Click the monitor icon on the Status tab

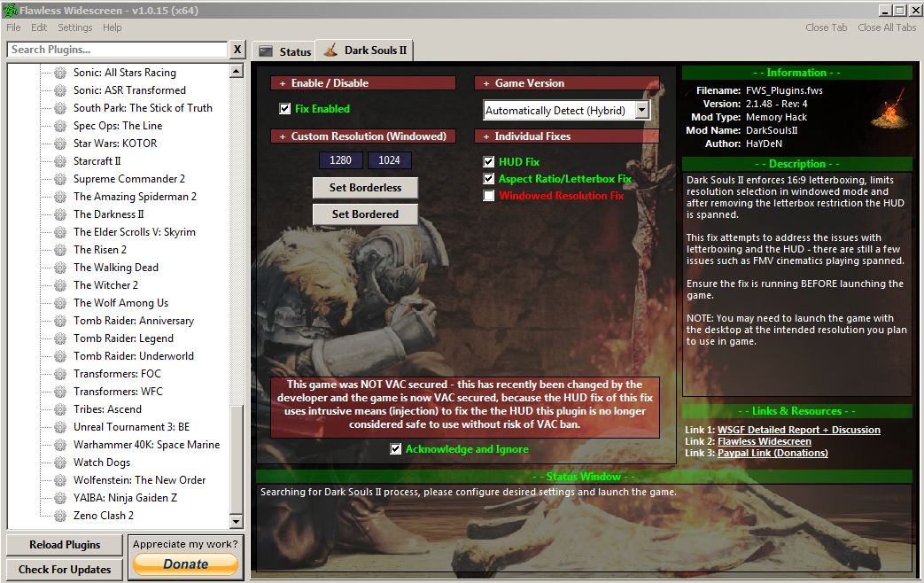click(x=266, y=52)
